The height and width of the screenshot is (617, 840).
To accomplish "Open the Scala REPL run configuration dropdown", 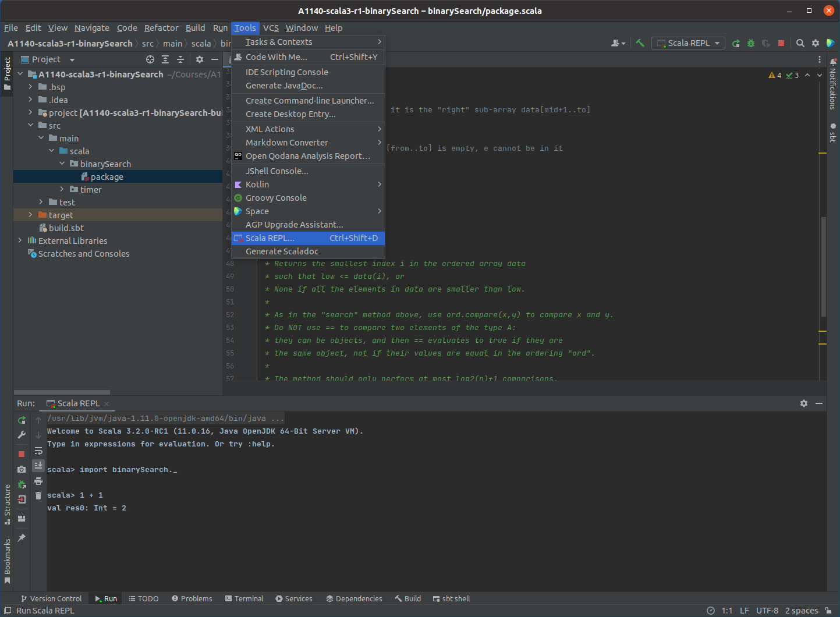I will (689, 43).
